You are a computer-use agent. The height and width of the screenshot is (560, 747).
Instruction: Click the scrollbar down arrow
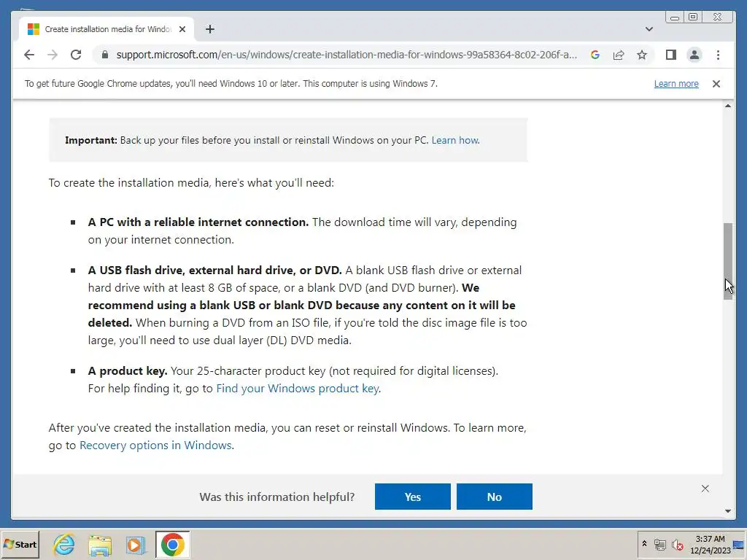727,511
